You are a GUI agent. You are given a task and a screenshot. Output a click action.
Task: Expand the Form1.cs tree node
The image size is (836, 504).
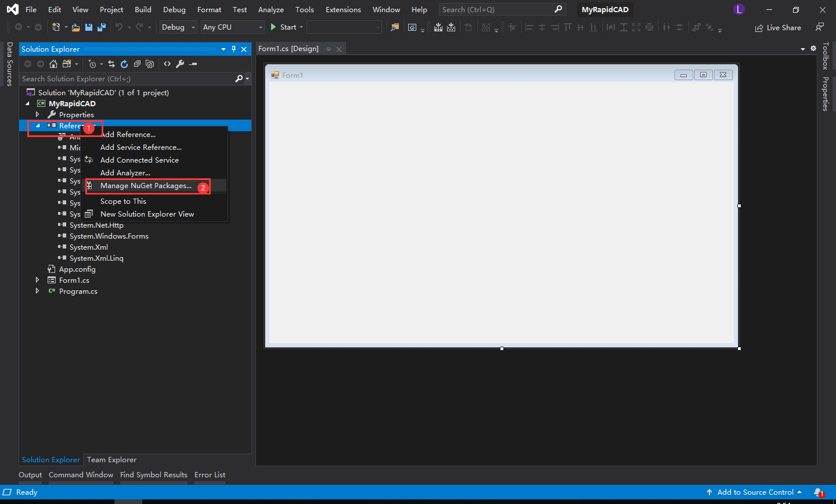38,280
